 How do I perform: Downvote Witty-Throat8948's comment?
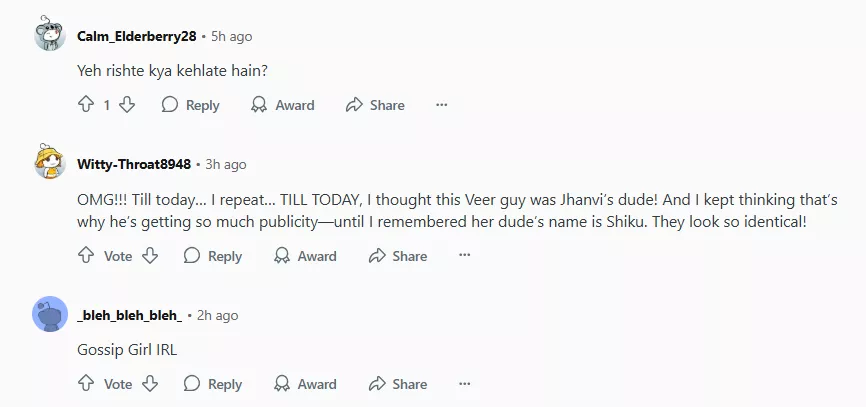(150, 256)
